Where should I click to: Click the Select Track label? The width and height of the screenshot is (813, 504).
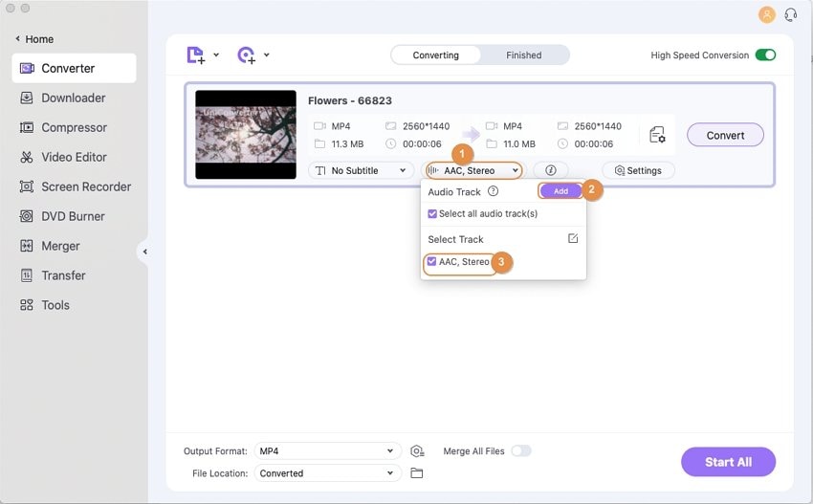tap(455, 239)
